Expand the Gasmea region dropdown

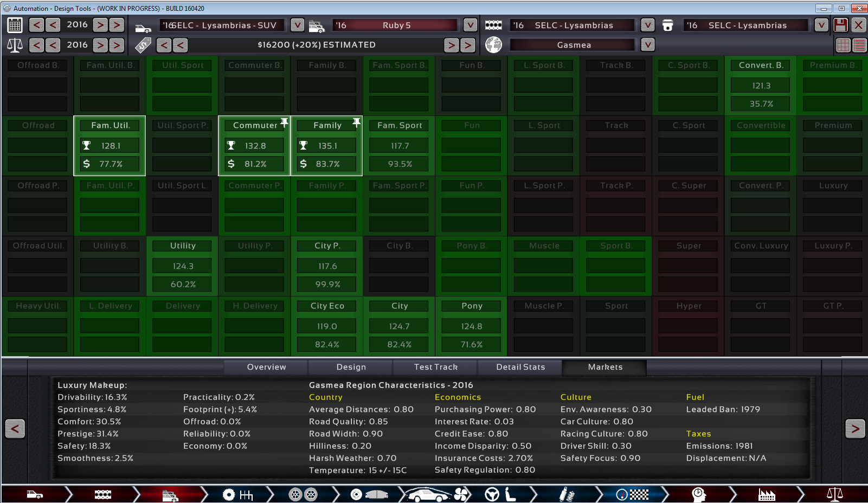click(647, 45)
